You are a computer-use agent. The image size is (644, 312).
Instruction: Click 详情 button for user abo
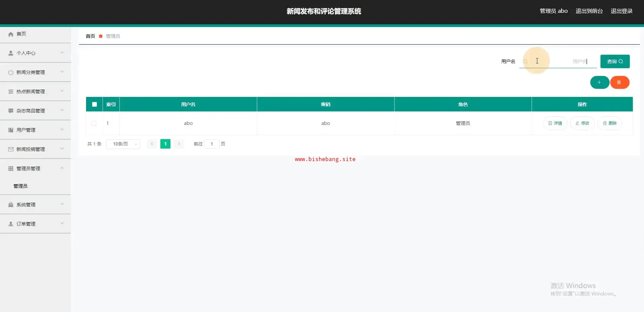pyautogui.click(x=555, y=123)
